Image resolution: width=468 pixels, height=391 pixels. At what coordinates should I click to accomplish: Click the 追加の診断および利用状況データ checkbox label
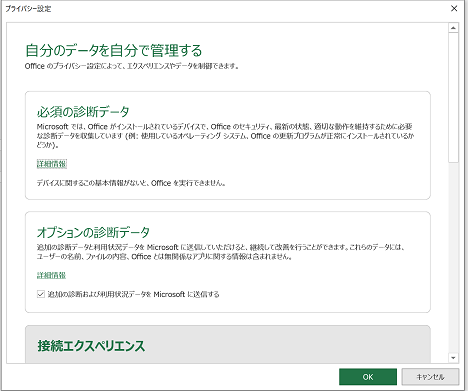click(x=133, y=294)
